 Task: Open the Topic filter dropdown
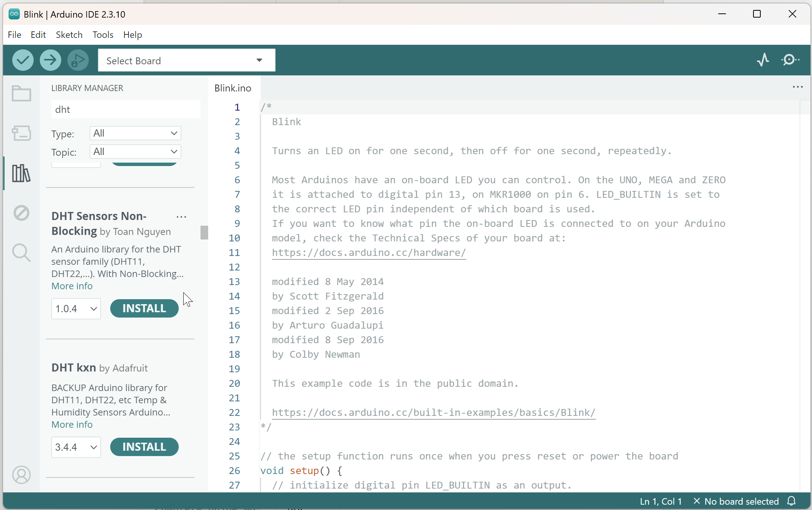[x=135, y=152]
